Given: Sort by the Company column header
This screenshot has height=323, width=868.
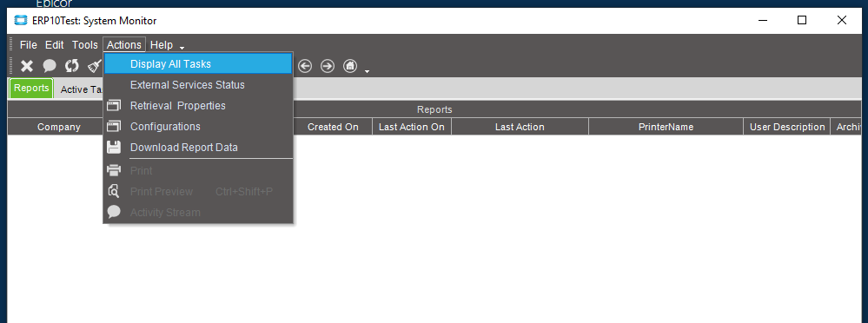Looking at the screenshot, I should pos(59,127).
